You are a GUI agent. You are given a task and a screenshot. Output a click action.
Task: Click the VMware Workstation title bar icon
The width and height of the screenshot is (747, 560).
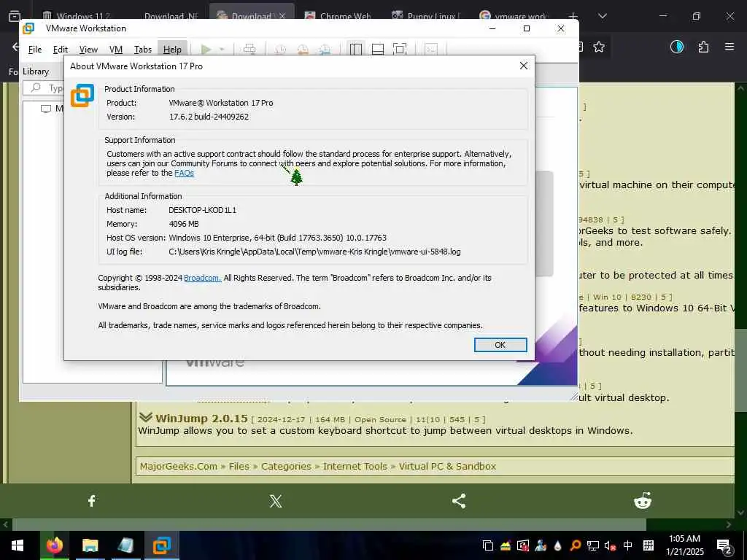tap(28, 28)
